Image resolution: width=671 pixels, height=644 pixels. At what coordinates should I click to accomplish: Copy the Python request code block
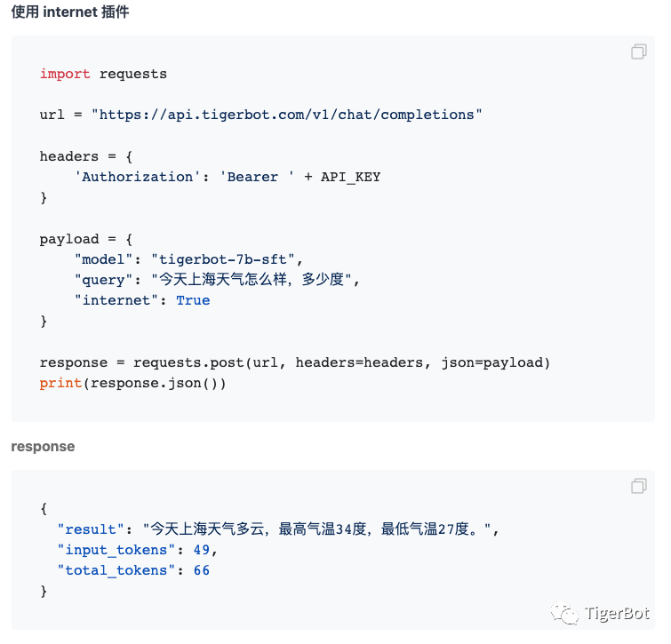[x=638, y=52]
